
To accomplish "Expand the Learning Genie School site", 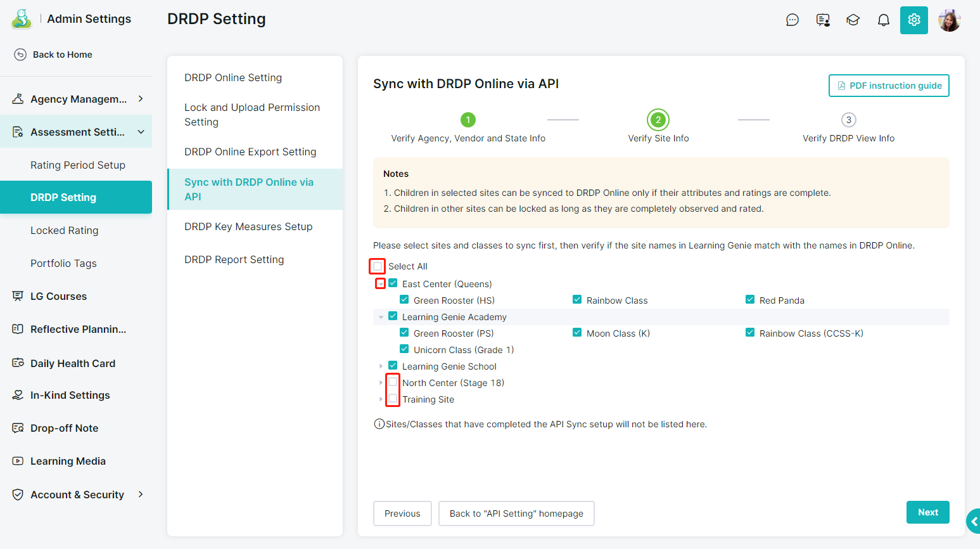I will (x=381, y=366).
